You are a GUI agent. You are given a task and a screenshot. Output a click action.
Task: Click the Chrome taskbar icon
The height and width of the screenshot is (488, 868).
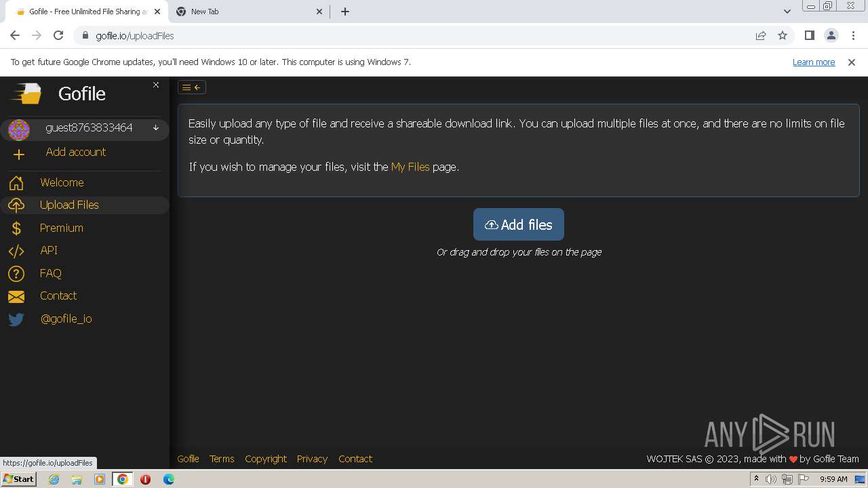123,479
